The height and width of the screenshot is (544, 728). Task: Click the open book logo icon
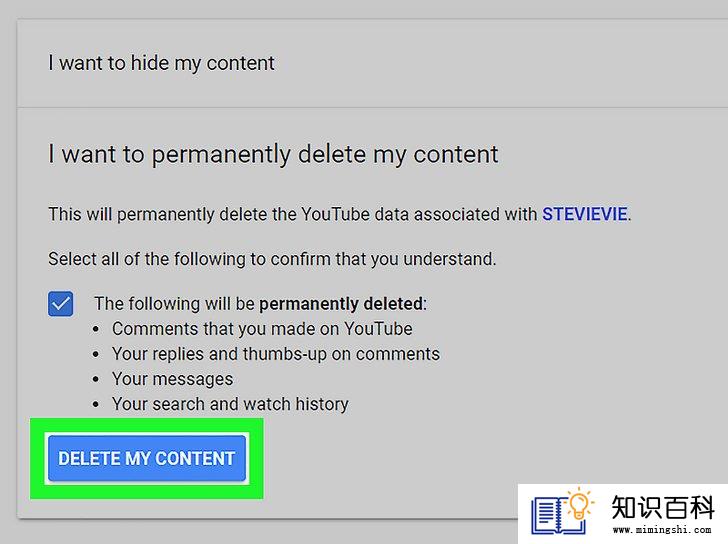[x=557, y=515]
